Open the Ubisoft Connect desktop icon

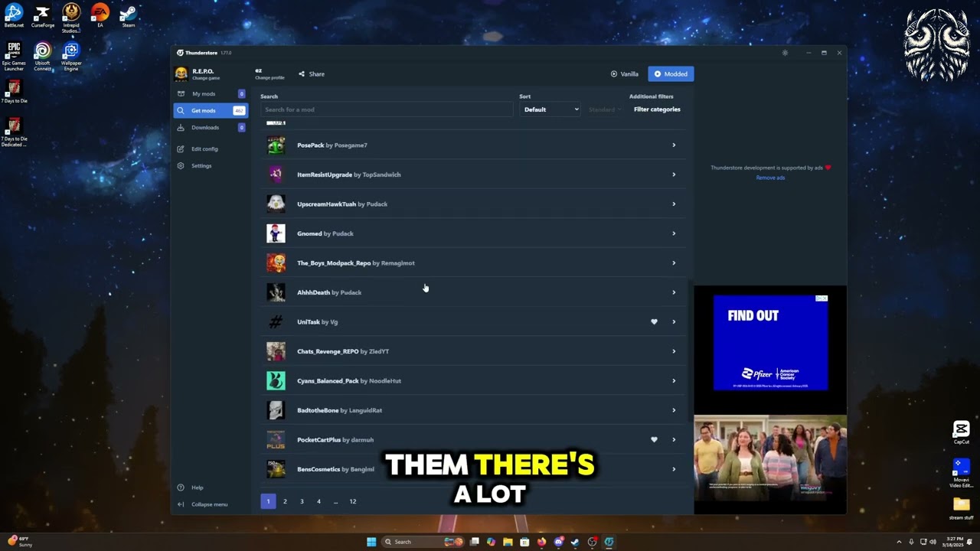(43, 57)
